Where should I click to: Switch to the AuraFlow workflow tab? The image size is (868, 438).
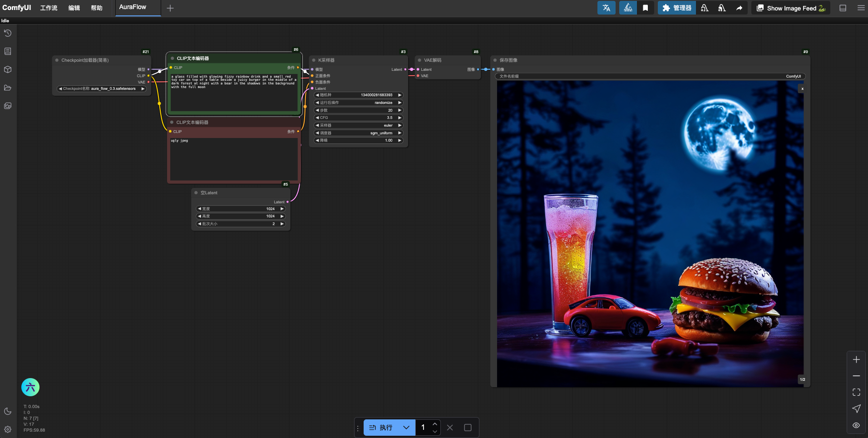(133, 7)
